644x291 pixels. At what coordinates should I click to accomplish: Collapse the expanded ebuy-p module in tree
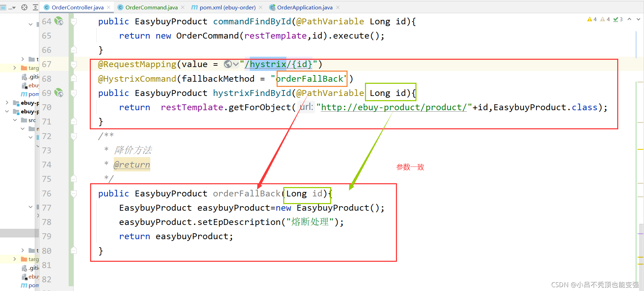tap(7, 111)
